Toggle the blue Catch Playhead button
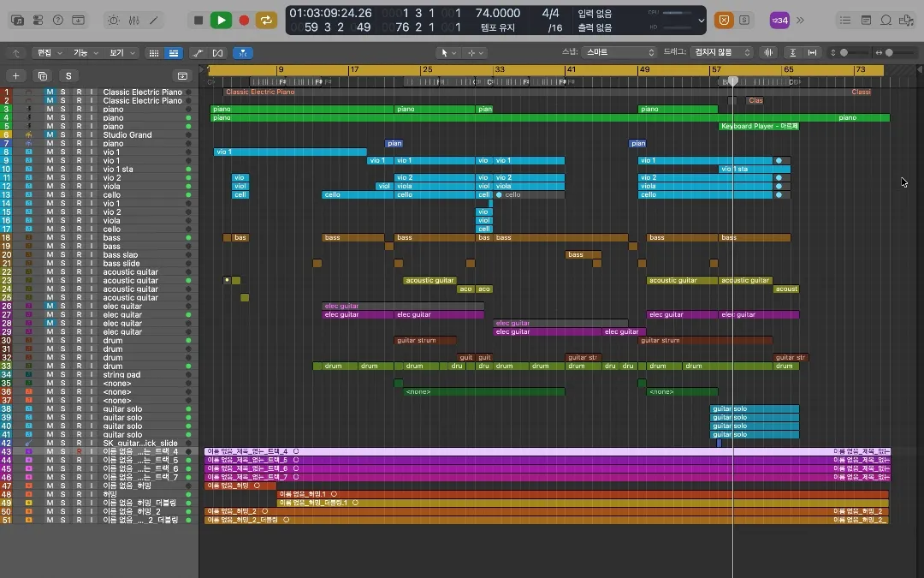 coord(243,53)
